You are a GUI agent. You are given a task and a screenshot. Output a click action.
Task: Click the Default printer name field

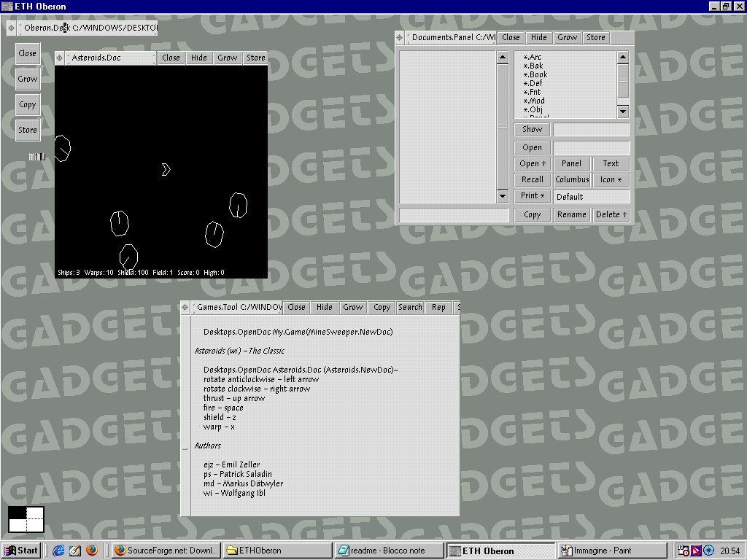coord(591,196)
